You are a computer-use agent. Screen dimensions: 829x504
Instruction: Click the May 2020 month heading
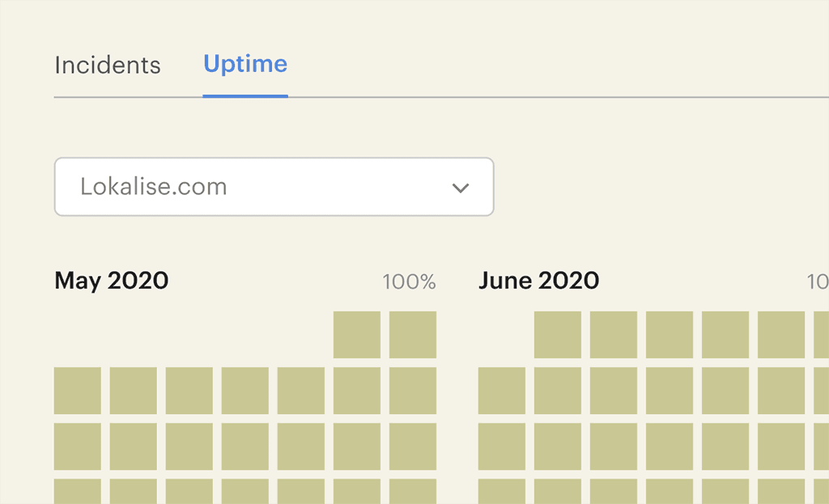112,281
